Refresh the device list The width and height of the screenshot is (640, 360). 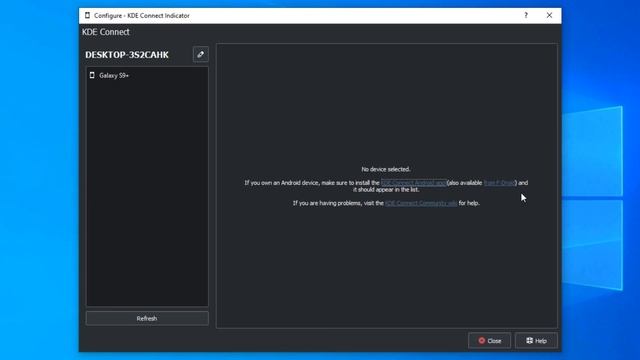click(x=147, y=318)
